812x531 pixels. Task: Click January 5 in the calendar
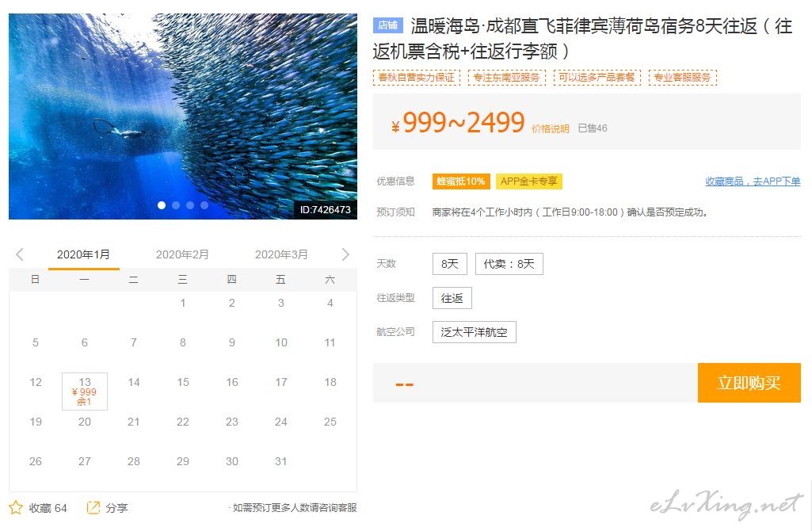pos(35,342)
